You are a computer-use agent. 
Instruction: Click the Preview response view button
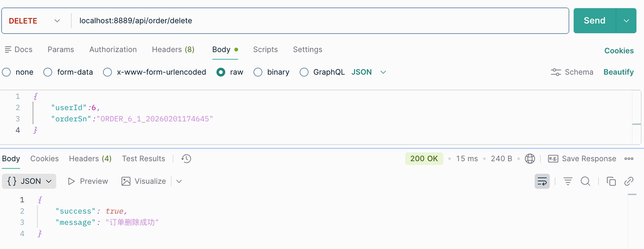[88, 181]
